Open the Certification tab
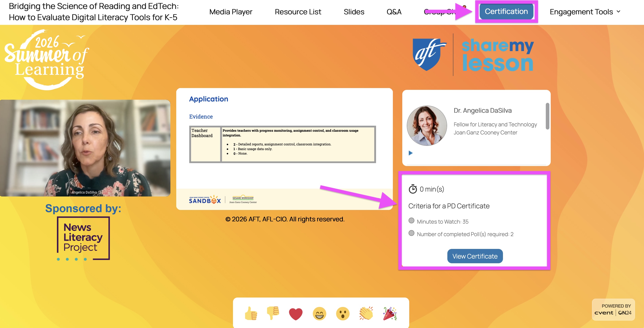The image size is (644, 328). coord(506,11)
